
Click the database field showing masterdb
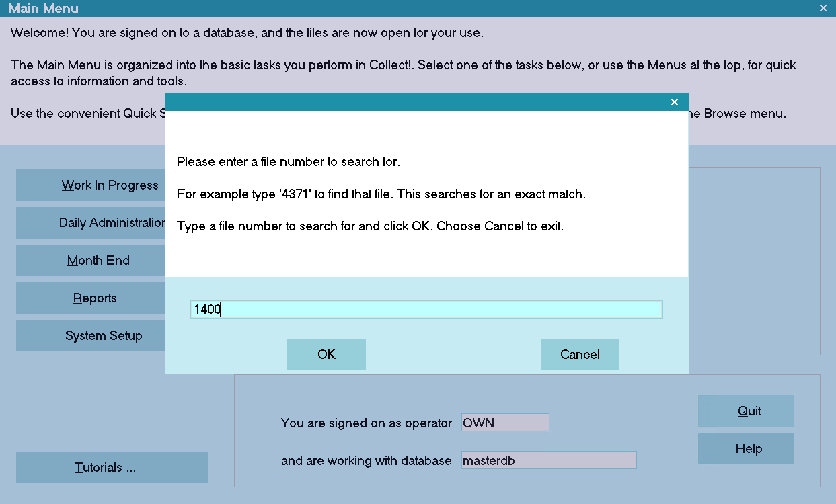click(x=549, y=460)
